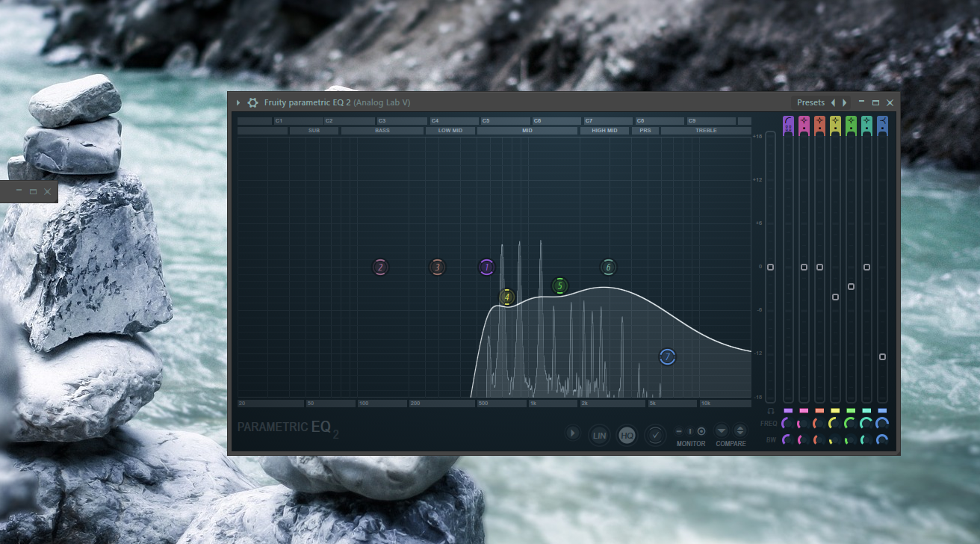Select green band 5 node on the graph
Viewport: 980px width, 544px height.
pos(559,285)
